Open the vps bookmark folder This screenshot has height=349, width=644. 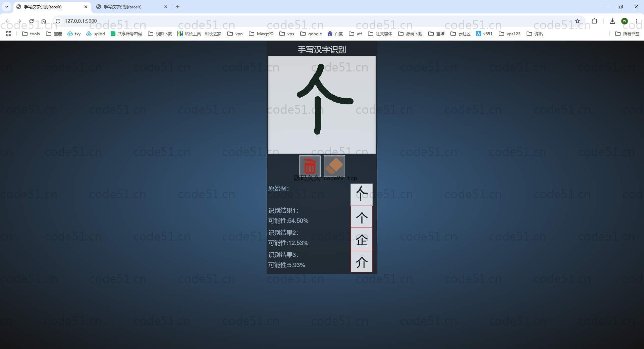pos(287,34)
